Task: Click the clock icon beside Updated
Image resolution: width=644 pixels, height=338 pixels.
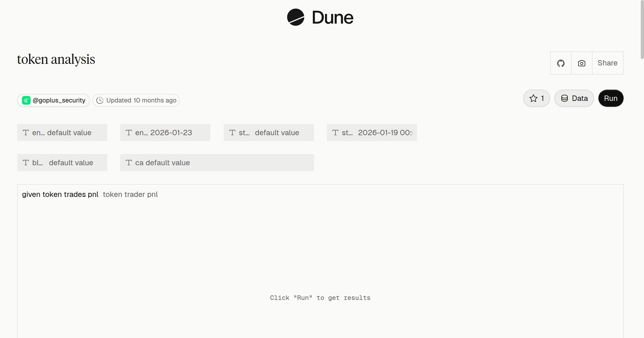Action: pos(100,100)
